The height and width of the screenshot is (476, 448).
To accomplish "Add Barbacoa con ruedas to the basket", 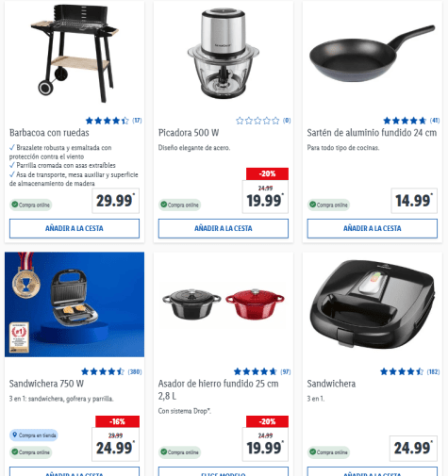I will pyautogui.click(x=75, y=228).
